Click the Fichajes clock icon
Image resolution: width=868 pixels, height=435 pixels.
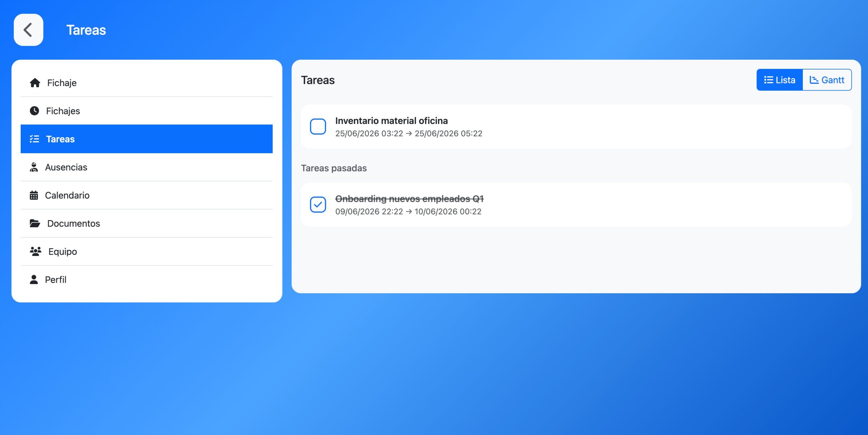point(34,111)
